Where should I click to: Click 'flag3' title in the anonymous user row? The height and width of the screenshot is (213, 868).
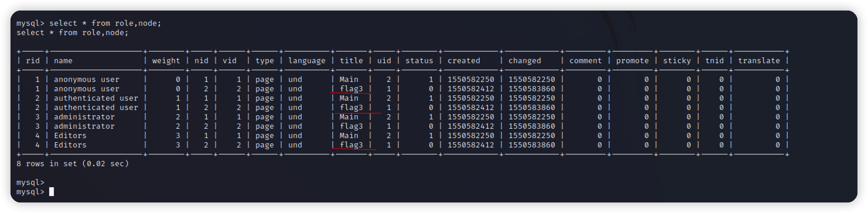tap(351, 89)
